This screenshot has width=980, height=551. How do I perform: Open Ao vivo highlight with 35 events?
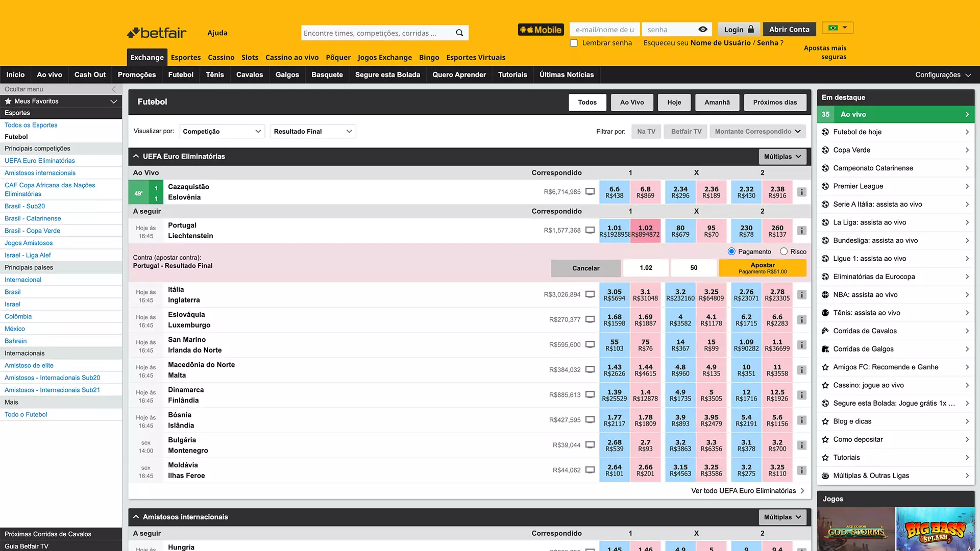(896, 114)
